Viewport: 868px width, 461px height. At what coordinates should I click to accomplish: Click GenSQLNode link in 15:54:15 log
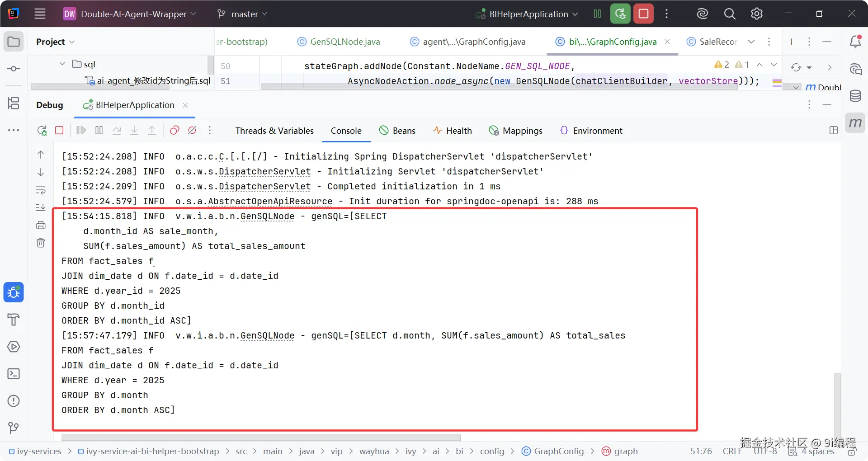tap(267, 216)
